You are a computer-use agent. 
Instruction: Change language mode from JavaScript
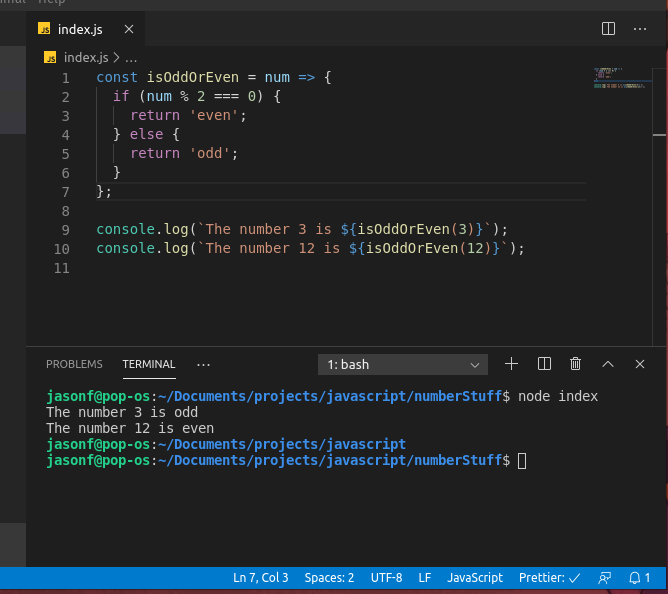point(474,578)
